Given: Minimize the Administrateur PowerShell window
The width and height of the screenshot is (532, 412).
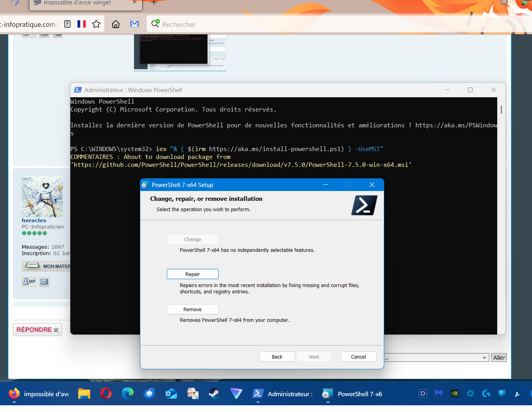Looking at the screenshot, I should pos(447,90).
